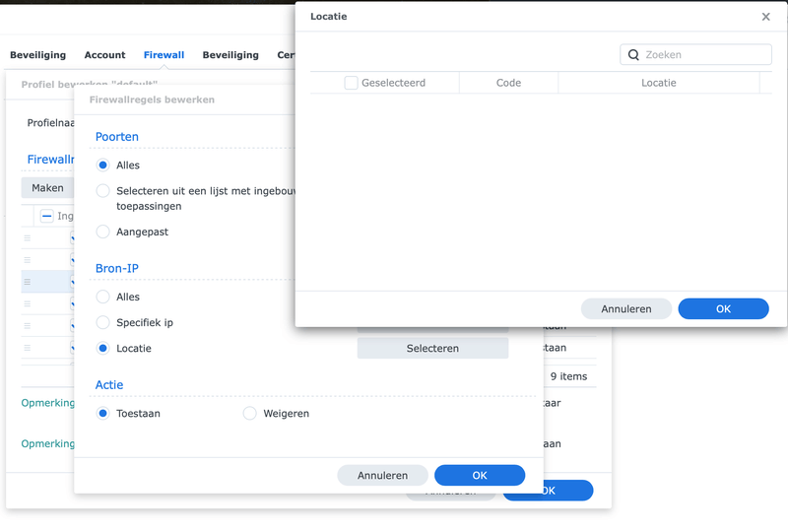Sort by the Code column header
Screen dimensions: 788x532
[508, 83]
